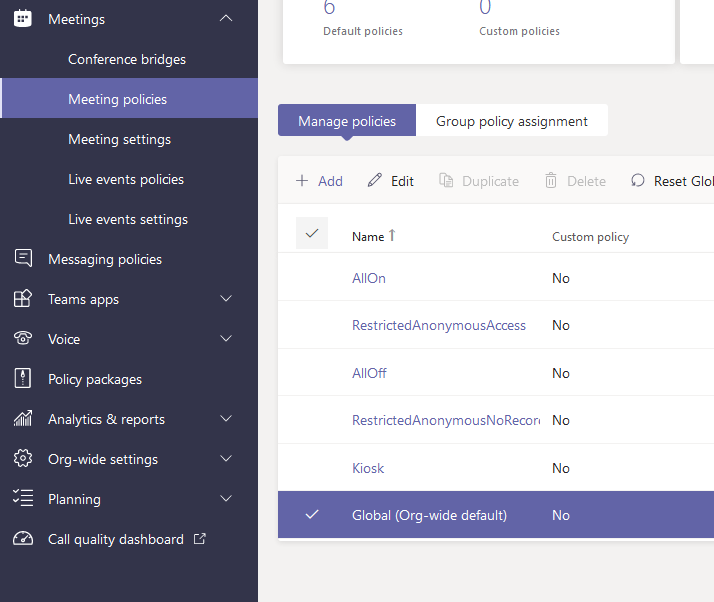Switch to the Manage policies tab
This screenshot has height=602, width=714.
(x=347, y=120)
